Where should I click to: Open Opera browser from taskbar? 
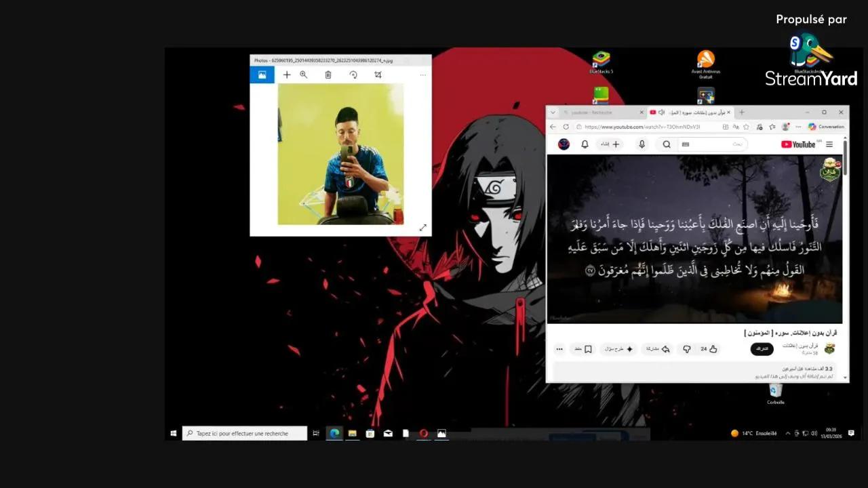pyautogui.click(x=424, y=433)
